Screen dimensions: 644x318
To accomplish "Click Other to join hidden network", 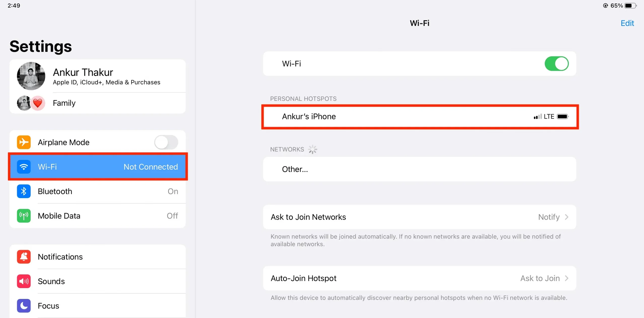I will pos(295,169).
